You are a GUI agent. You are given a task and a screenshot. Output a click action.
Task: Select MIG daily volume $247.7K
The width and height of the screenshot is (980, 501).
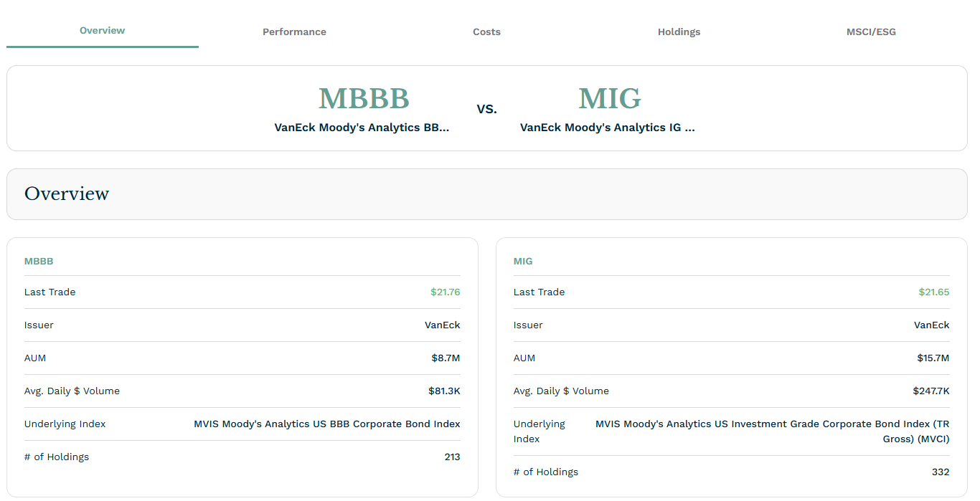tap(930, 391)
